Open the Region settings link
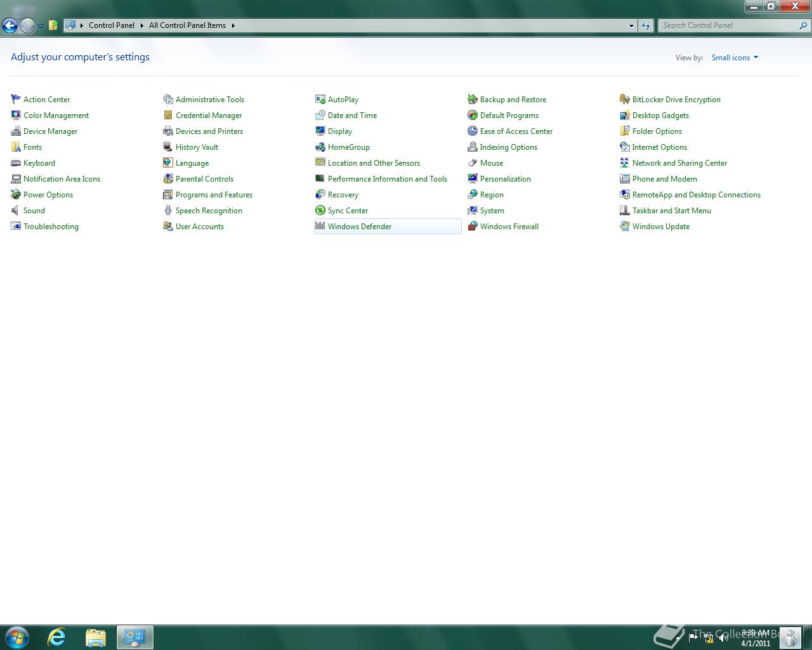The height and width of the screenshot is (650, 812). click(x=492, y=195)
